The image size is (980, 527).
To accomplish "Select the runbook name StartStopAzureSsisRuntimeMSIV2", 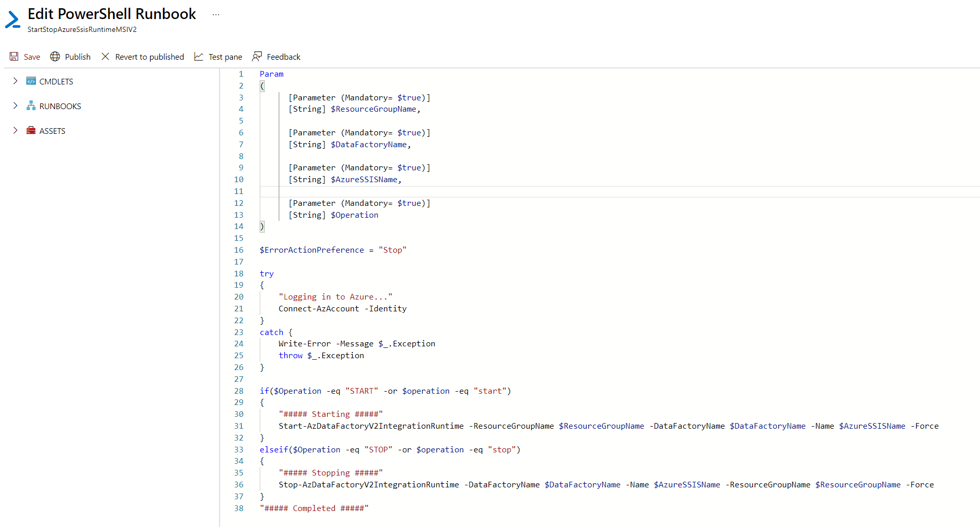I will [x=82, y=30].
